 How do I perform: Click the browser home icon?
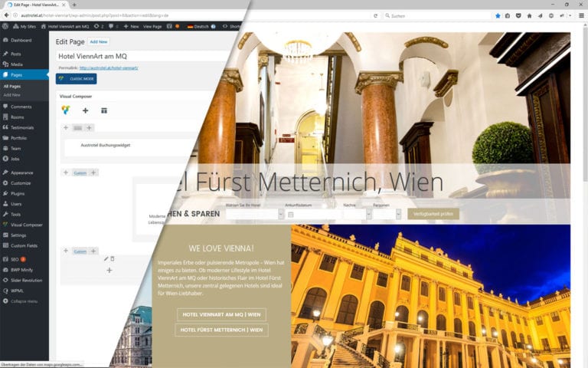pyautogui.click(x=529, y=16)
